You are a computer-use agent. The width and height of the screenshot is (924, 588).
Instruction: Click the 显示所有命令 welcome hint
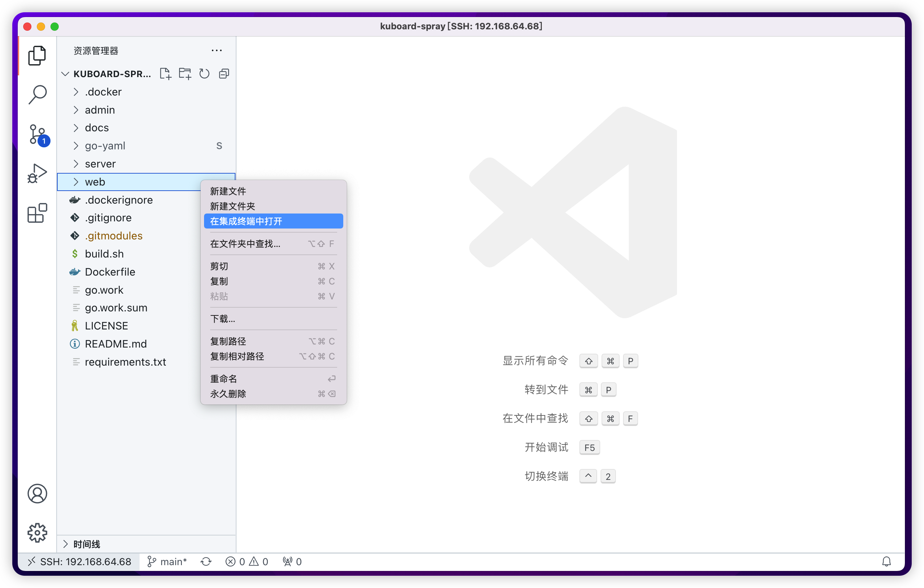coord(535,361)
